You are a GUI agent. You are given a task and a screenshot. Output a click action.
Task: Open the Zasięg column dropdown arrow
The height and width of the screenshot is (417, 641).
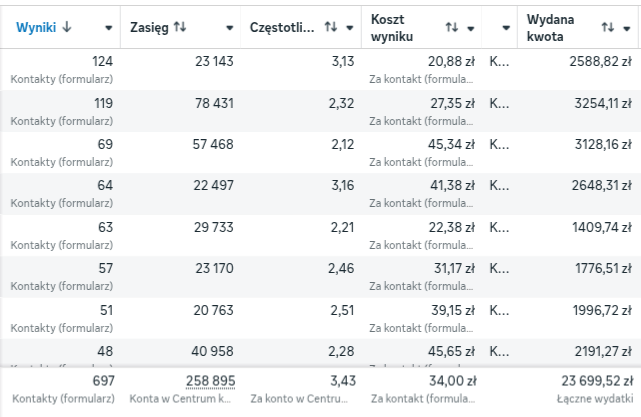point(230,27)
